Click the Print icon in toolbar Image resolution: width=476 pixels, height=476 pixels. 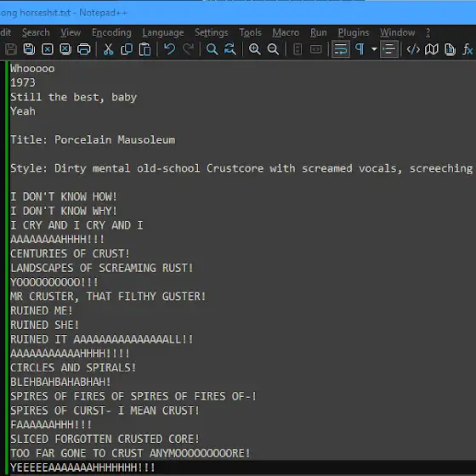(84, 49)
